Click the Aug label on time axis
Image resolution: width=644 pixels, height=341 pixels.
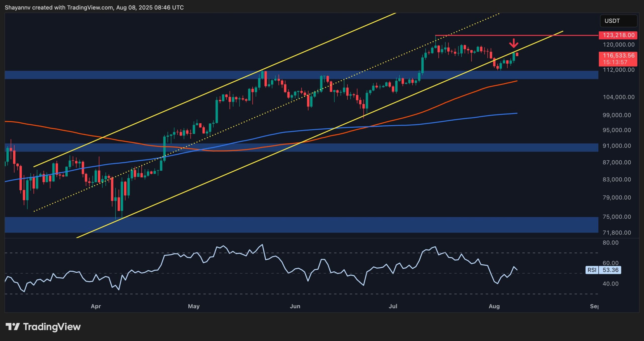(494, 306)
